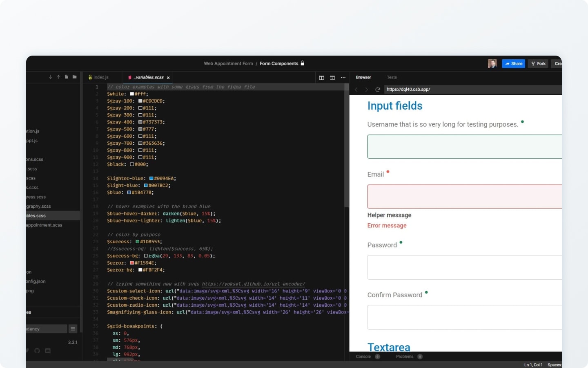Click the upload arrow icon in file explorer

(x=58, y=77)
